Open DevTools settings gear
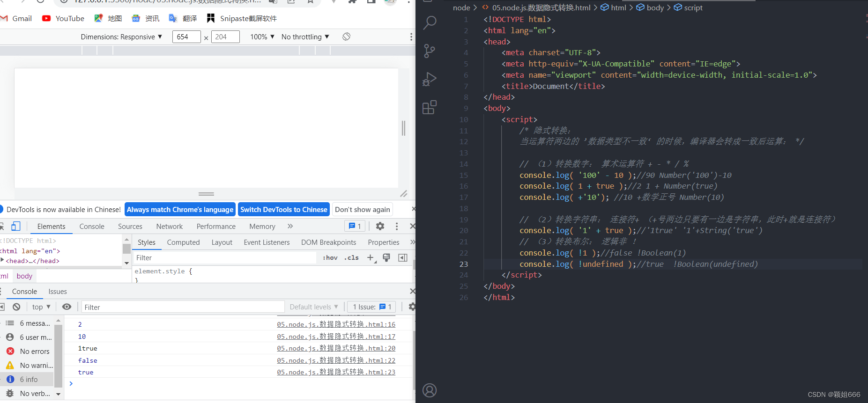The image size is (868, 403). 380,226
